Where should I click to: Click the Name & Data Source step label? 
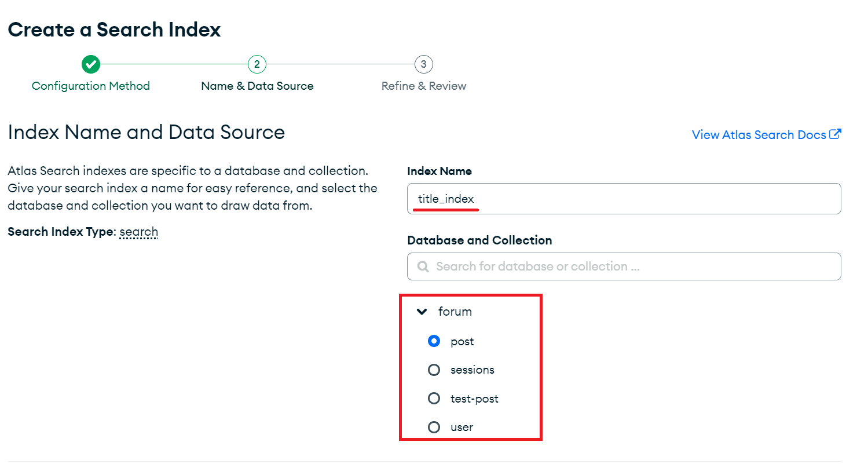[x=257, y=86]
